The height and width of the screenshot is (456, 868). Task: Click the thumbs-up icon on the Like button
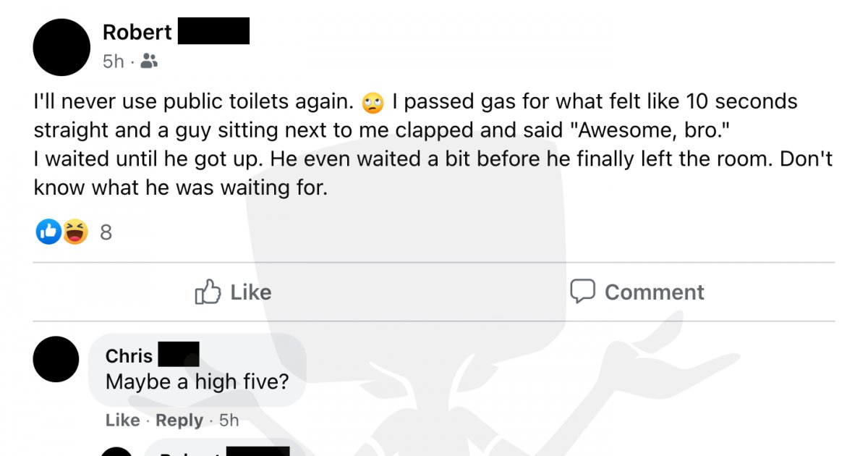coord(208,292)
